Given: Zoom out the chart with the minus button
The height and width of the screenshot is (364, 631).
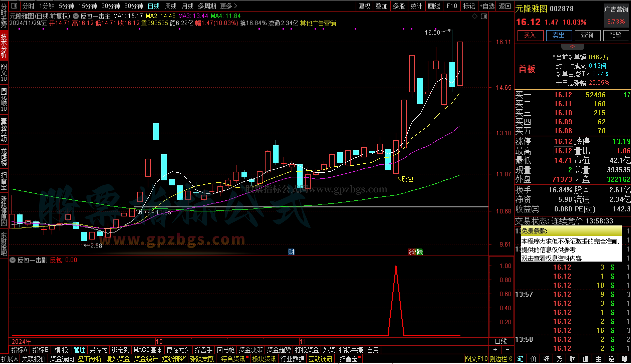Looking at the screenshot, I should coord(507,349).
